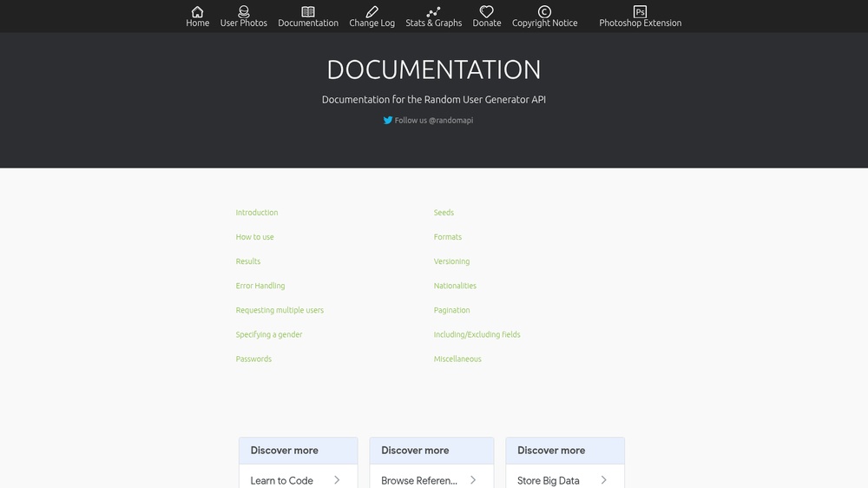Click Discover more above Browse Referen...
Image resolution: width=868 pixels, height=488 pixels.
point(415,451)
